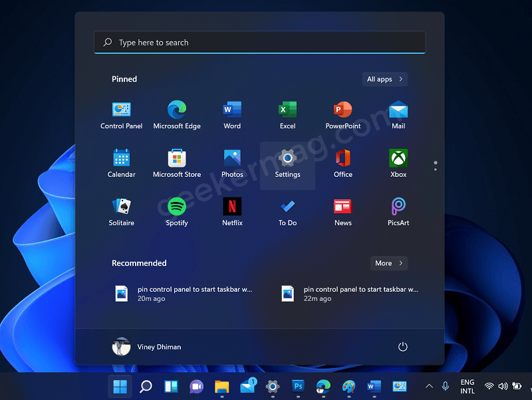Click More in the Recommended section
Screen dimensions: 532x400
(389, 263)
